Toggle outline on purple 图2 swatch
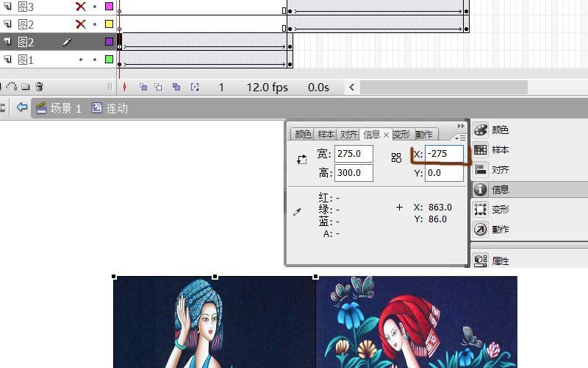This screenshot has width=588, height=368. click(x=109, y=41)
